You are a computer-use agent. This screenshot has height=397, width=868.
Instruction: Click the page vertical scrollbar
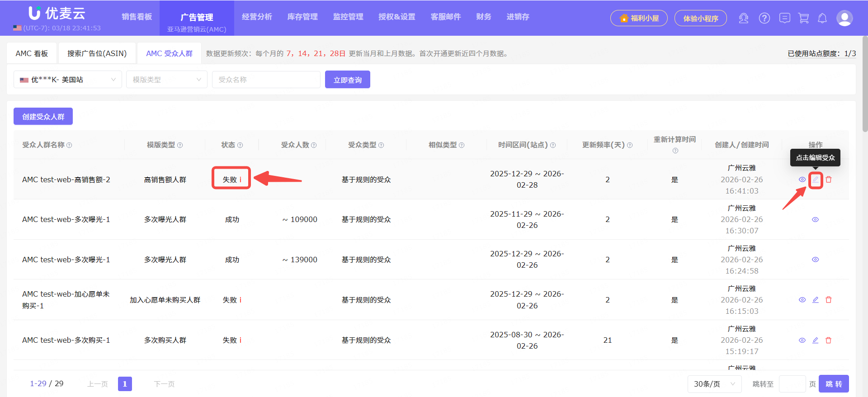[865, 84]
